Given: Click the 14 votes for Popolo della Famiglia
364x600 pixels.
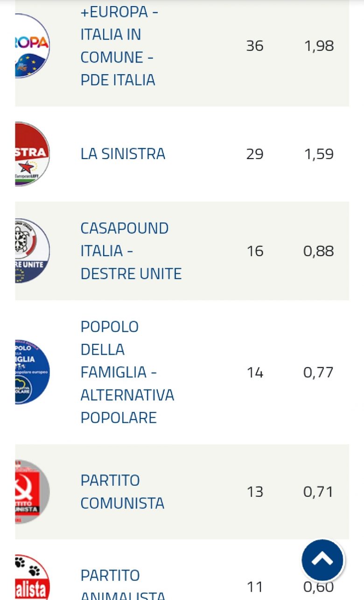Looking at the screenshot, I should pyautogui.click(x=255, y=372).
